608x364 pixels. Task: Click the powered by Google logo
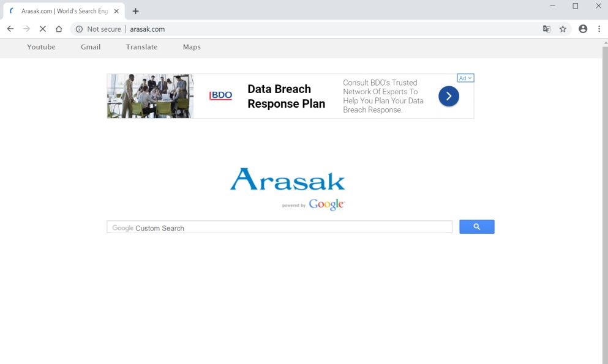coord(313,204)
